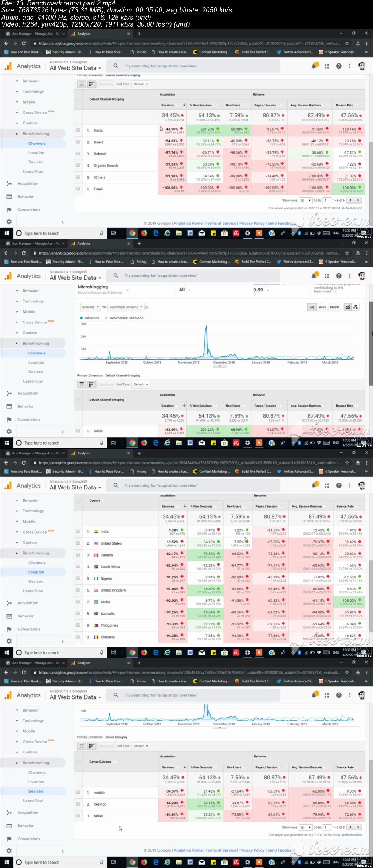Click search magnifier icon in the 10:35 PM frame
This screenshot has width=373, height=868.
click(x=116, y=66)
